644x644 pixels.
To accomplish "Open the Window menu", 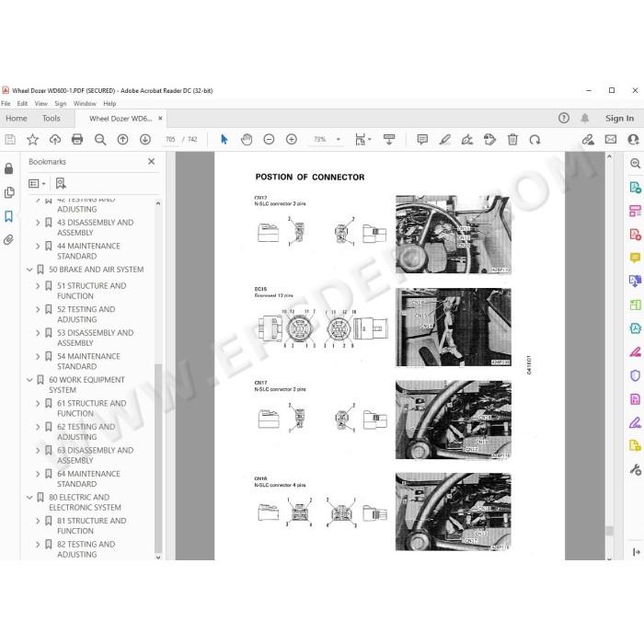I will click(x=85, y=103).
